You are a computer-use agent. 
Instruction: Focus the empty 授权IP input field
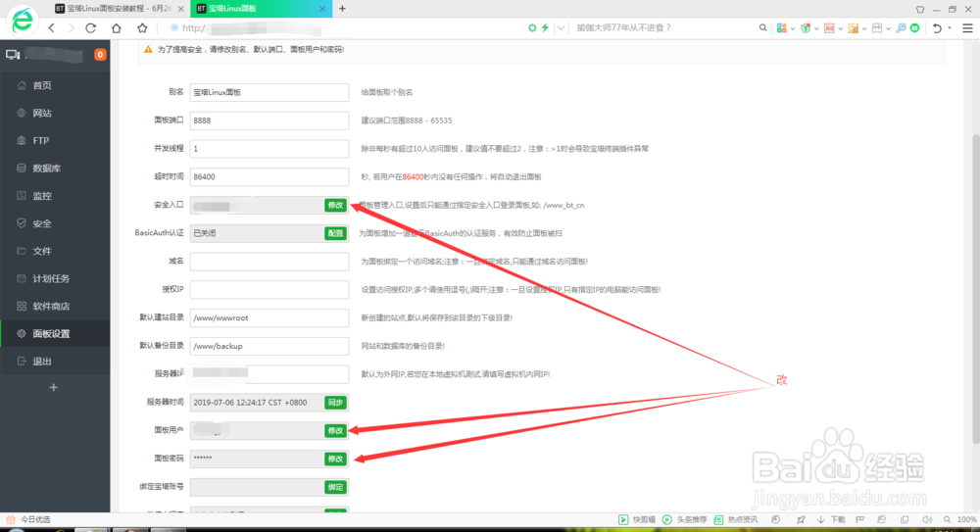point(269,289)
